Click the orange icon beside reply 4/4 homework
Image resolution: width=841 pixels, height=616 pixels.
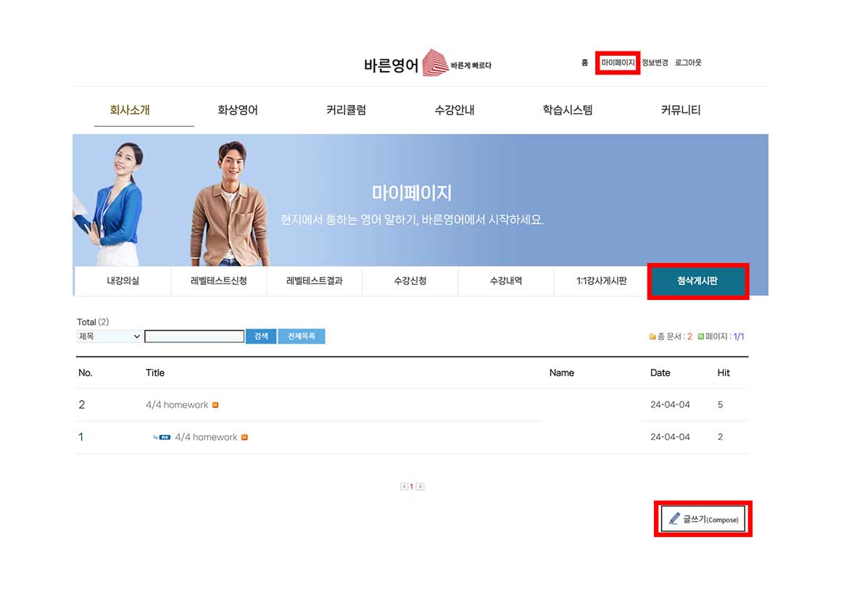coord(244,438)
